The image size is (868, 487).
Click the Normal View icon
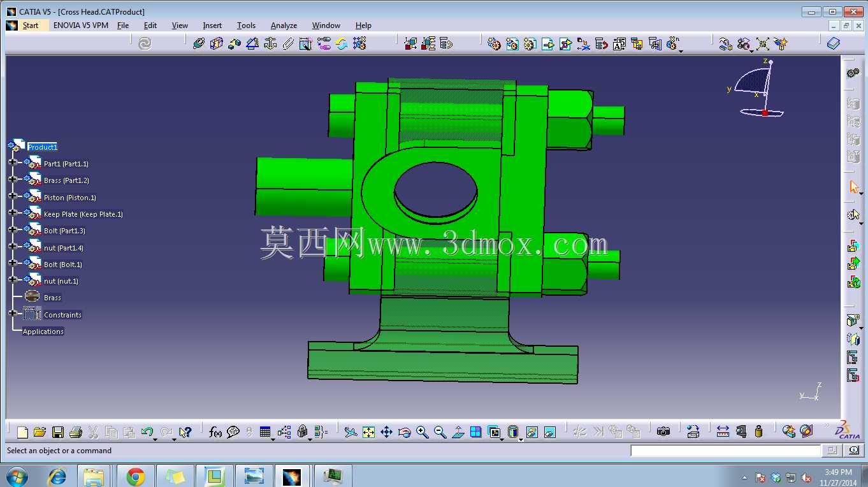tap(458, 432)
